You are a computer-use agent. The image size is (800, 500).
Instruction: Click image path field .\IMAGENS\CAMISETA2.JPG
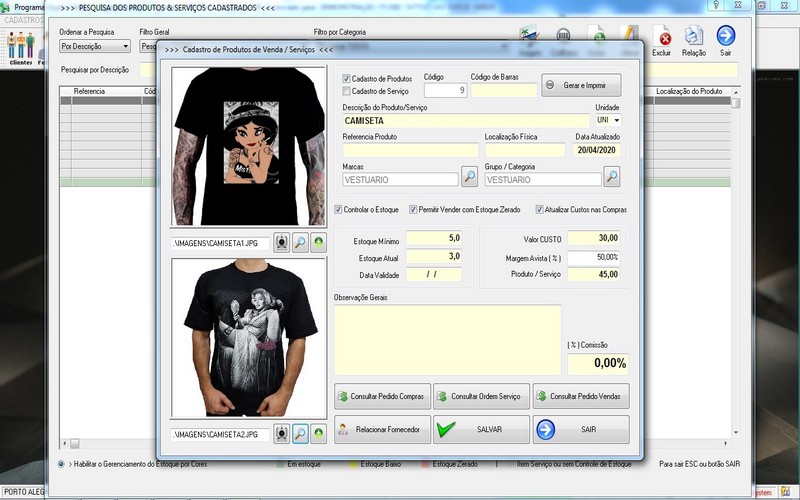click(220, 435)
